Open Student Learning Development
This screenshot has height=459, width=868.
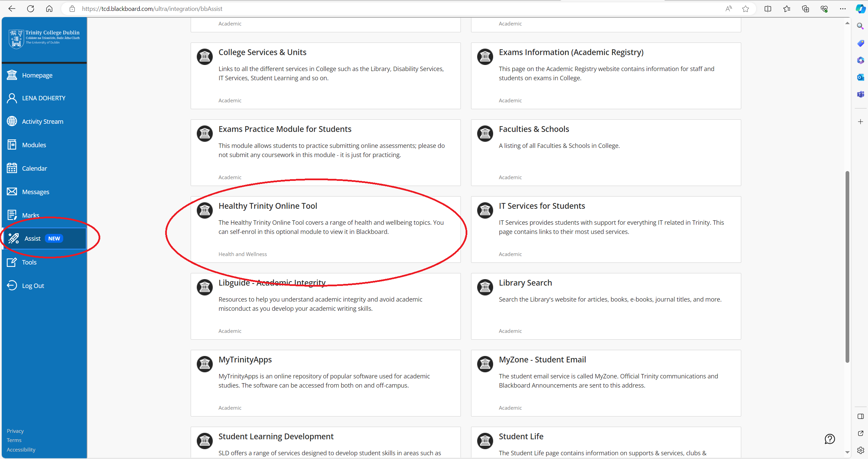click(x=276, y=437)
